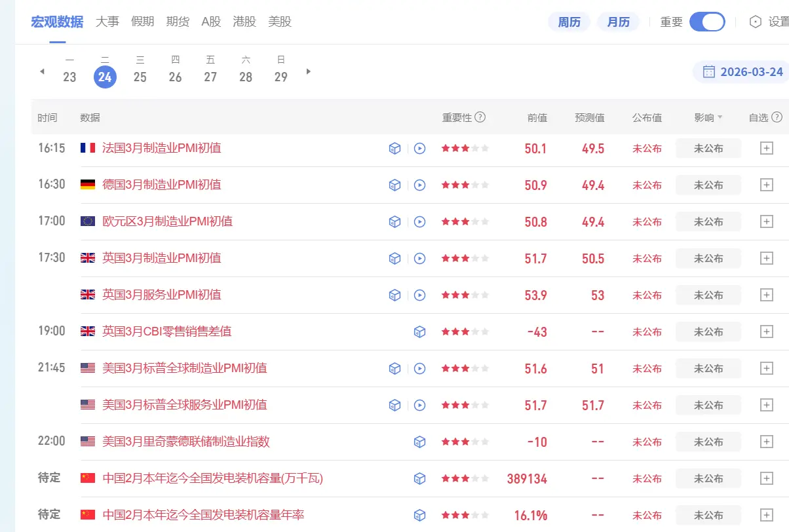Click the 未公布 impact button for 德国3月制造业PMI初值
Screen dimensions: 789x532
click(x=708, y=185)
